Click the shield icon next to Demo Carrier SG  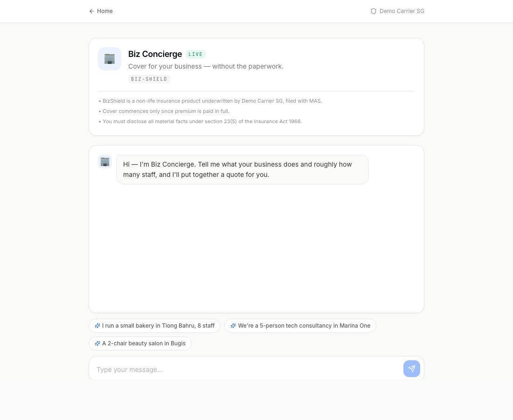coord(374,11)
